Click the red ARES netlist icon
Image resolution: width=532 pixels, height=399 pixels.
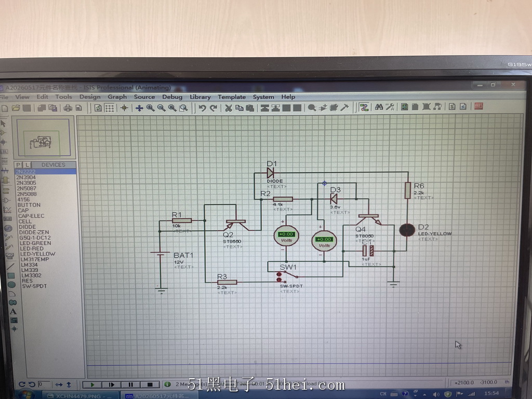point(478,106)
